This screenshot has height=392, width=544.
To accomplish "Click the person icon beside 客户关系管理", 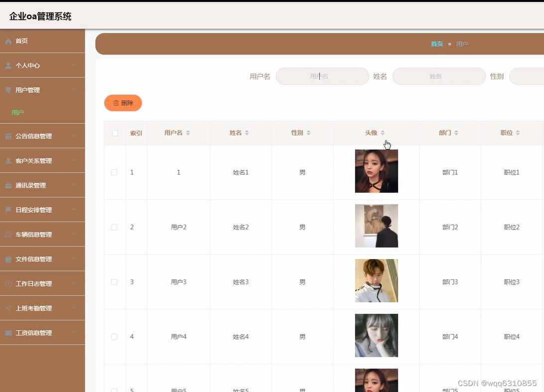I will click(8, 161).
